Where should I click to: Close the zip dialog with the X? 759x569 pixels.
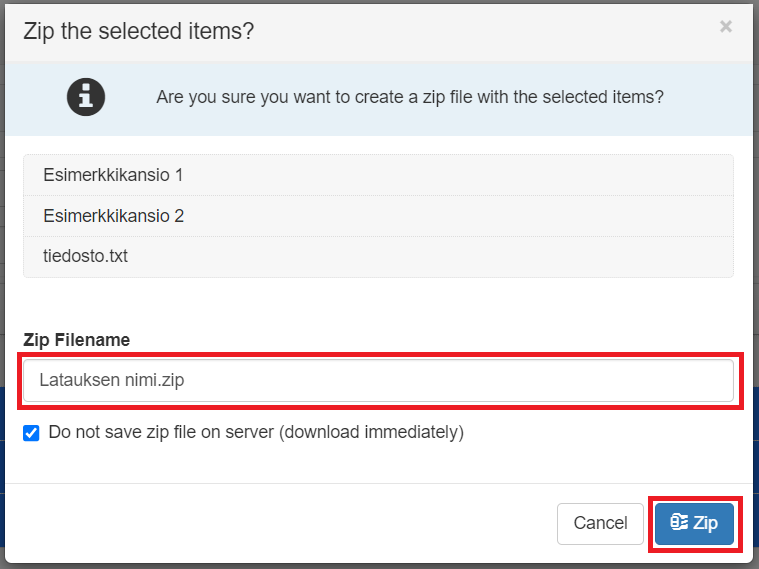[726, 27]
